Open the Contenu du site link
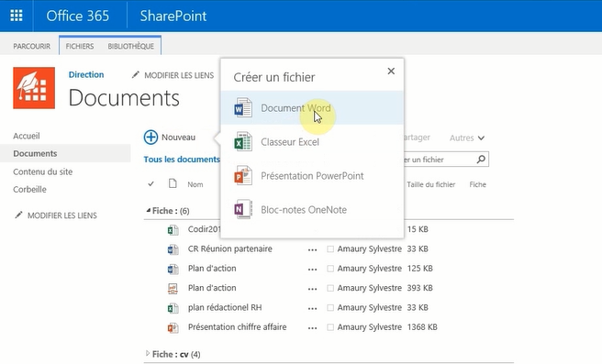 click(x=42, y=171)
